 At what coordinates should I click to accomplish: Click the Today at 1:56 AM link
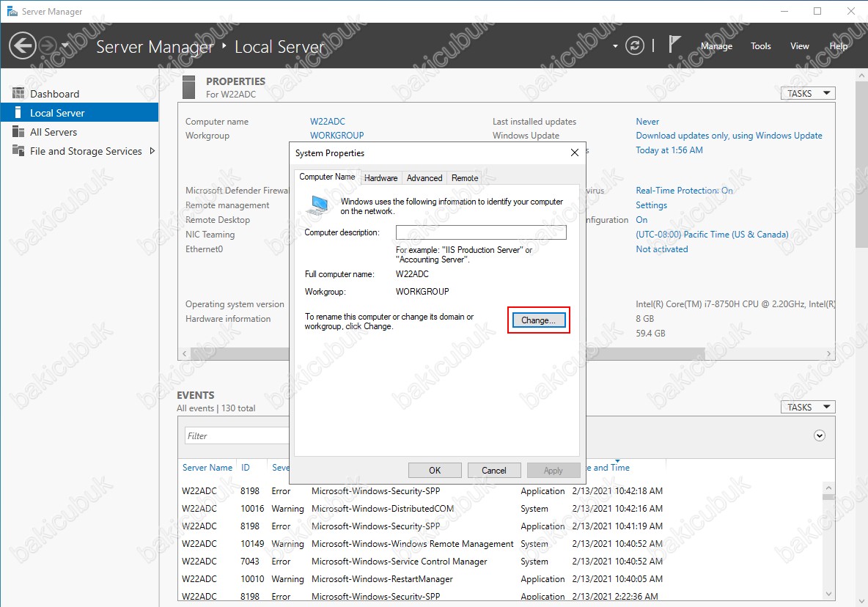[x=669, y=150]
